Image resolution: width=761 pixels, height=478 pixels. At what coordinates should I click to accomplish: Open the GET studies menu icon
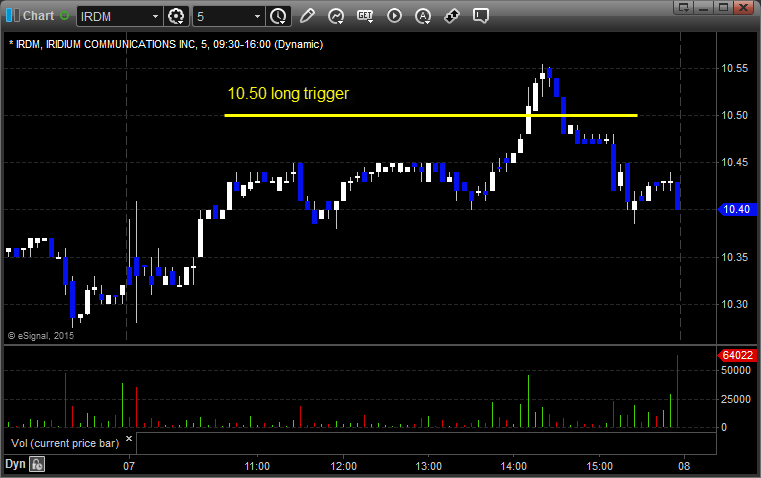pos(365,16)
